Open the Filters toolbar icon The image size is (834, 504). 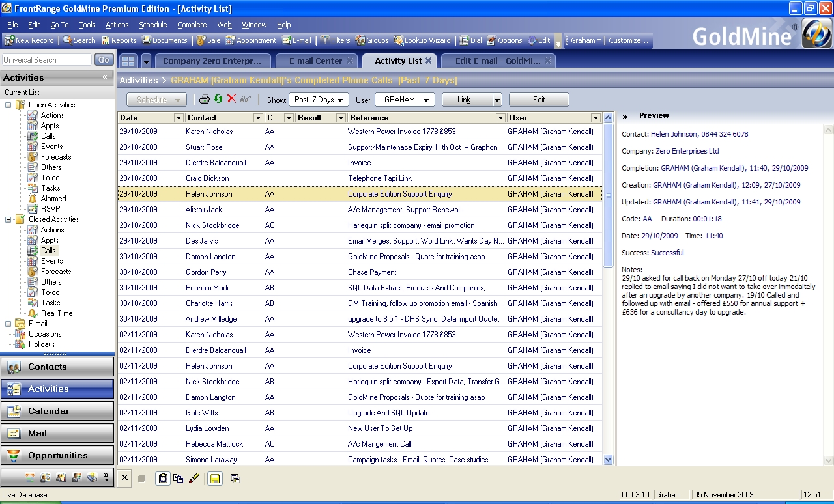[x=335, y=40]
